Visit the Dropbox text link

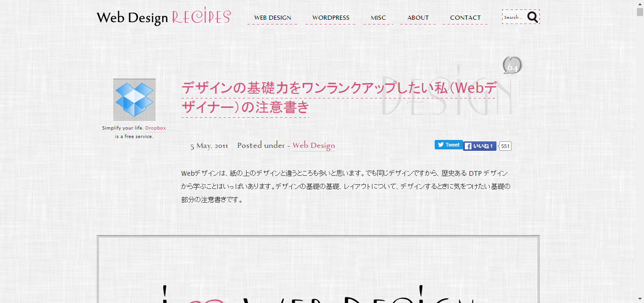[156, 128]
